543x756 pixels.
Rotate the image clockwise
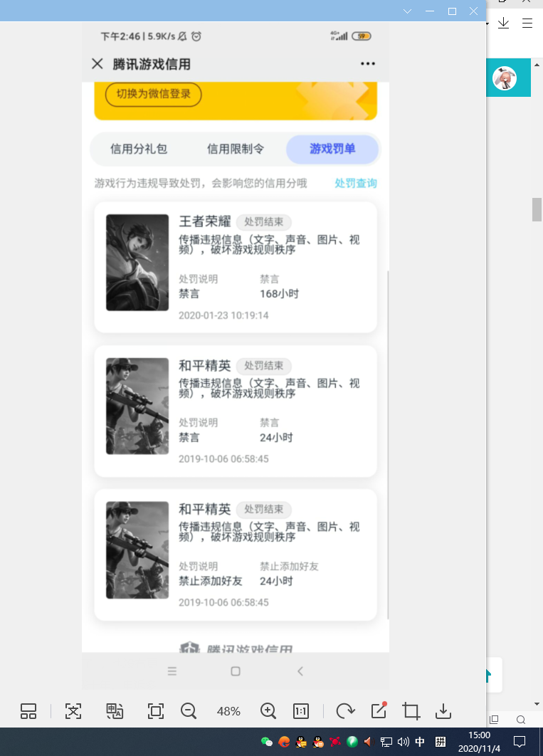click(345, 711)
